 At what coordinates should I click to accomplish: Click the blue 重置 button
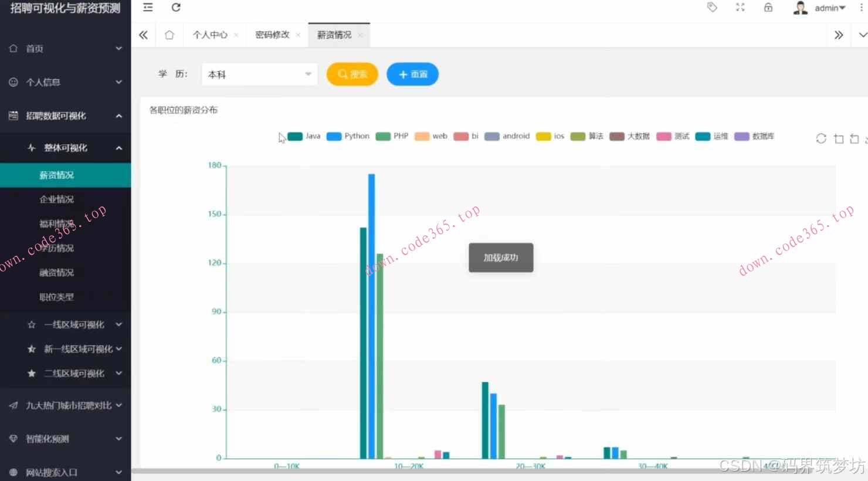click(x=412, y=74)
